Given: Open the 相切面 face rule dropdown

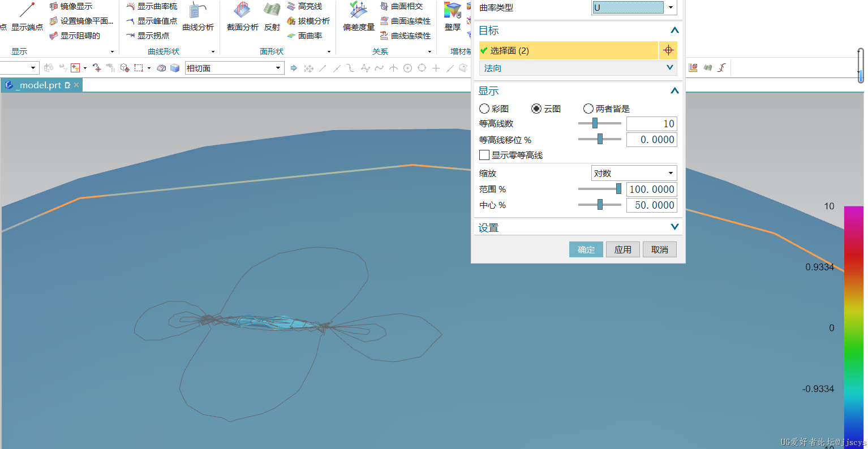Looking at the screenshot, I should click(234, 68).
